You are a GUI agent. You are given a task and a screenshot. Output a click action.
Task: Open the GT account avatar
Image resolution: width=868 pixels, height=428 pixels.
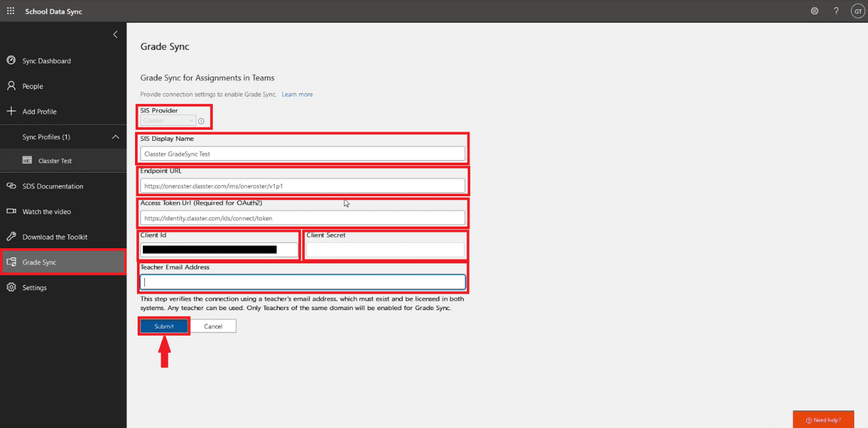pos(857,11)
